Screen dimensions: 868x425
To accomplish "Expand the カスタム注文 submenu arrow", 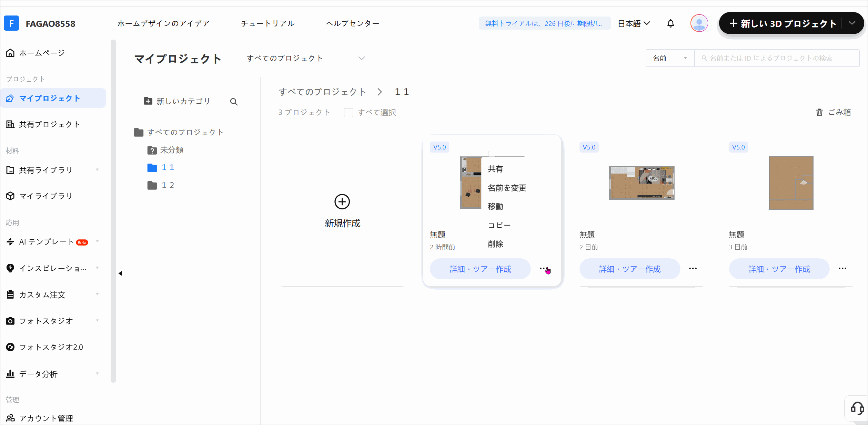I will (97, 294).
